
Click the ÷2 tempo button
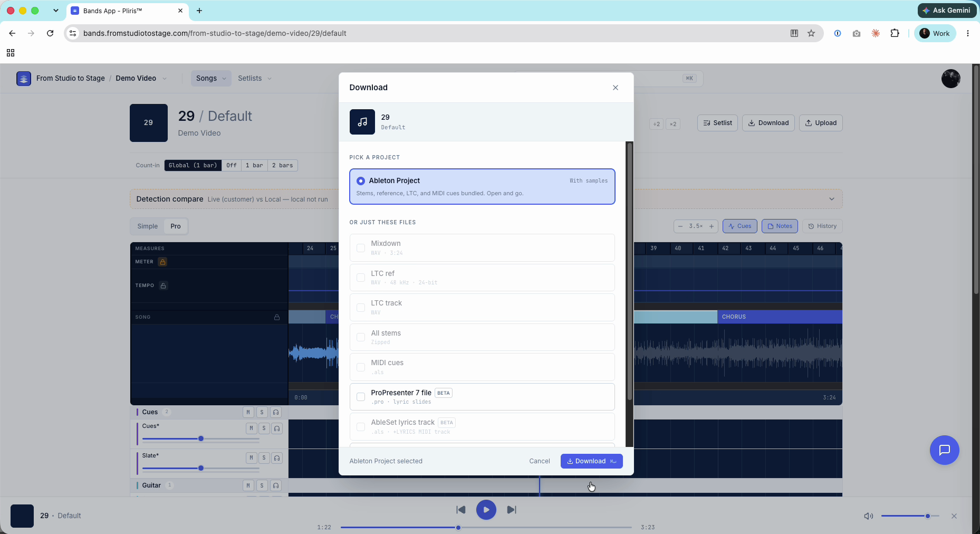point(656,124)
